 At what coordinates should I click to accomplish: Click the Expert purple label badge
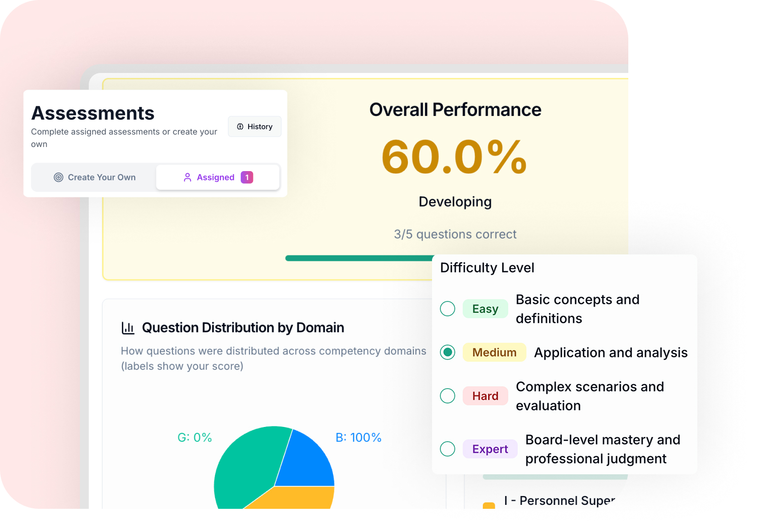tap(490, 449)
